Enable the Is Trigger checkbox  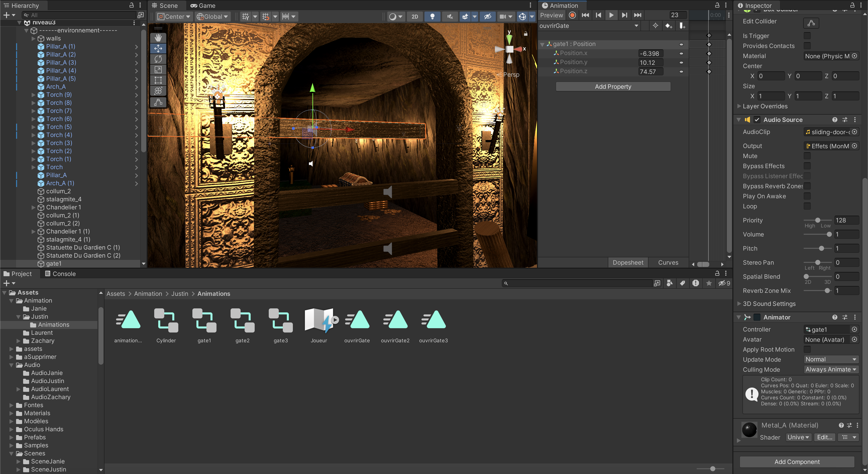(x=807, y=36)
